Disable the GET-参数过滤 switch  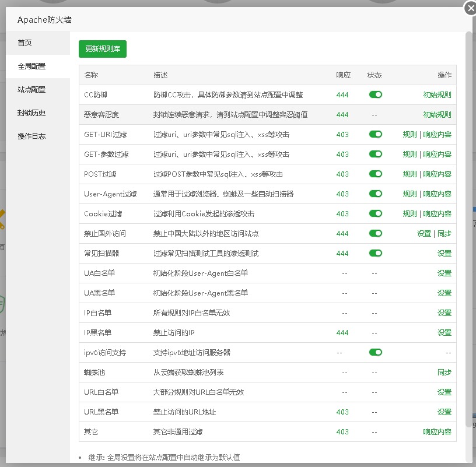click(x=376, y=154)
